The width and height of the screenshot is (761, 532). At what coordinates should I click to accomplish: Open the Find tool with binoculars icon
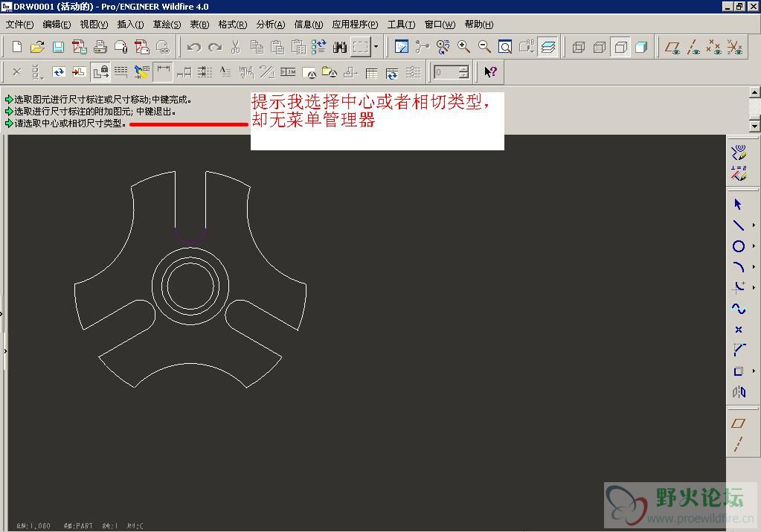coord(340,47)
